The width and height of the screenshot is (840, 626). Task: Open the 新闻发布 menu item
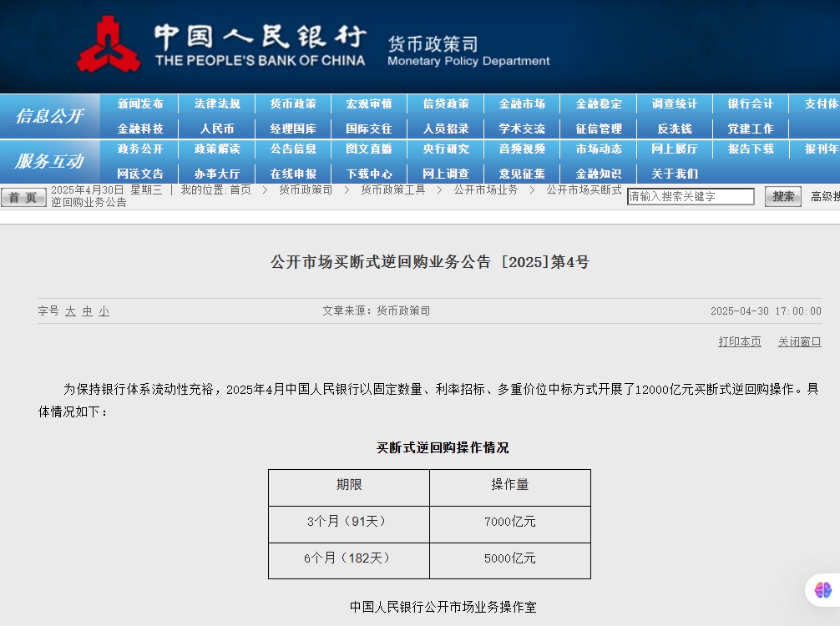140,103
